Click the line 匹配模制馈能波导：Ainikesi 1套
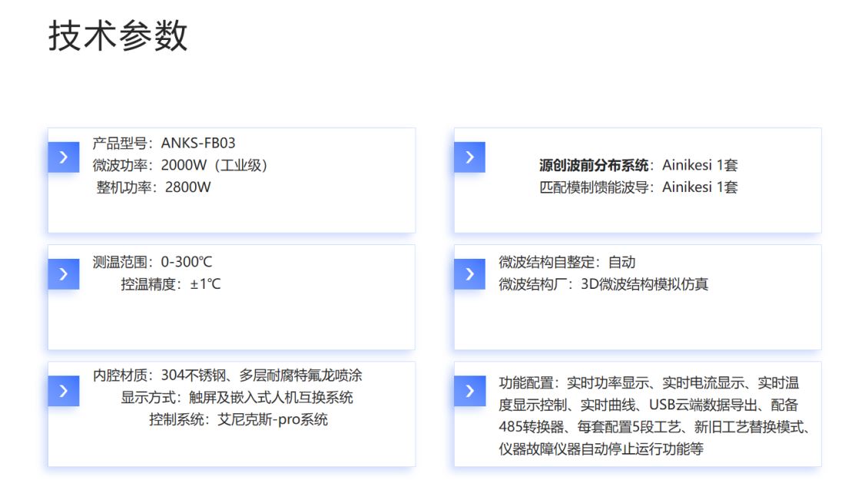868x487 pixels. click(x=638, y=187)
